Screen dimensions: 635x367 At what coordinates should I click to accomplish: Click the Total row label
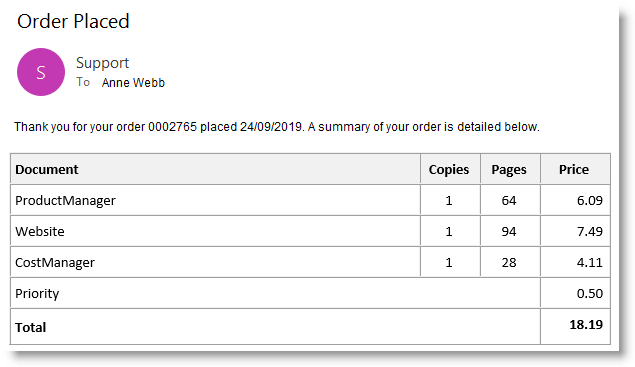pos(30,327)
